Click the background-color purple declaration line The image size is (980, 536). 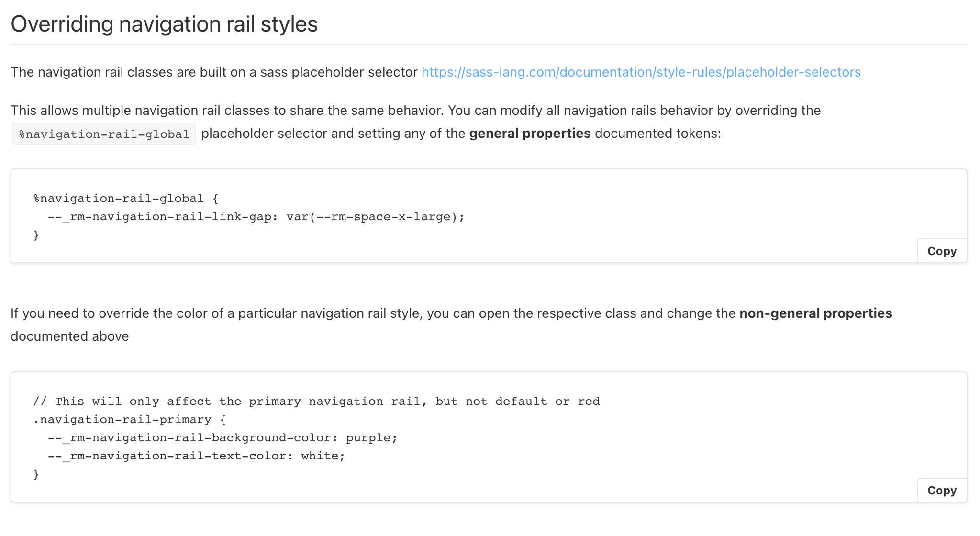pos(222,438)
